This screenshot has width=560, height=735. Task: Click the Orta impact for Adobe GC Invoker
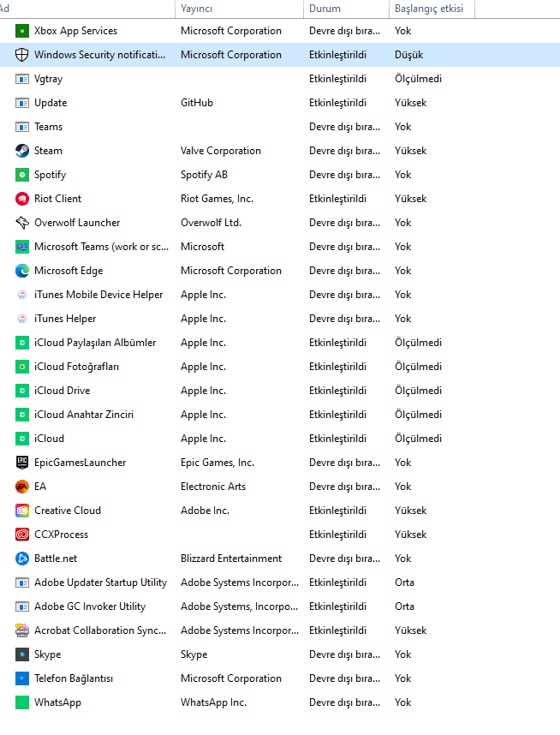coord(404,607)
